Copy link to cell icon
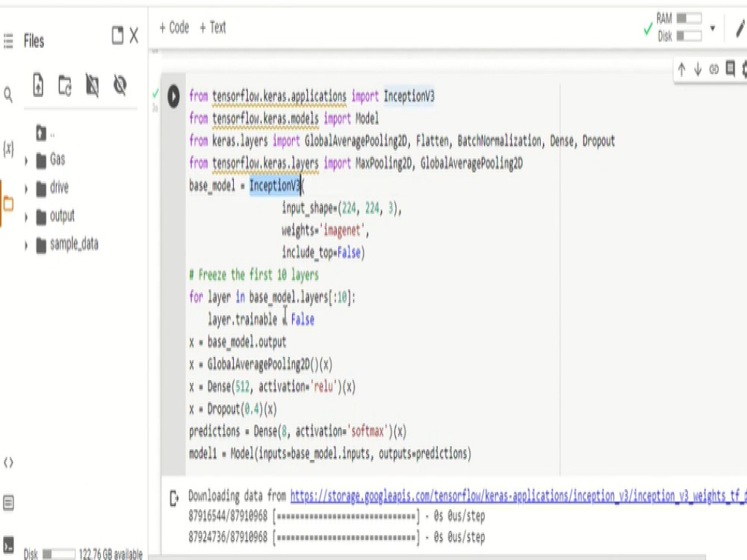This screenshot has height=560, width=747. (713, 69)
